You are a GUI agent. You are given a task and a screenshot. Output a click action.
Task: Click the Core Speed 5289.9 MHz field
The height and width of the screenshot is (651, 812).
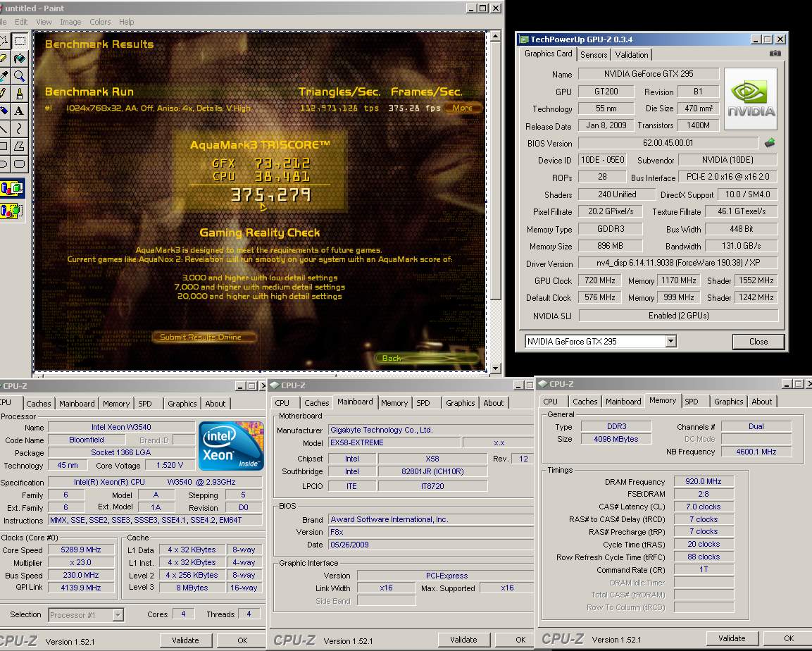point(81,550)
